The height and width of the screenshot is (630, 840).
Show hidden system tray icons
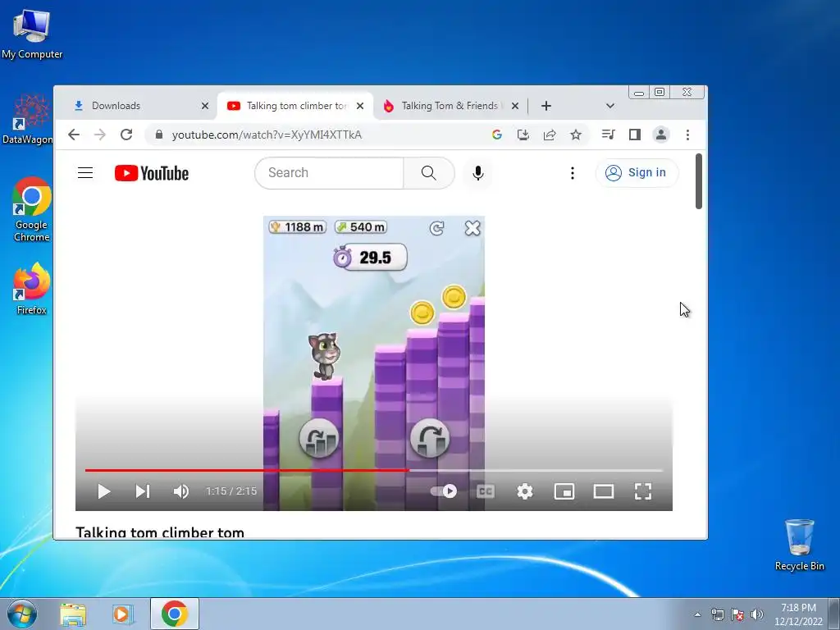697,614
